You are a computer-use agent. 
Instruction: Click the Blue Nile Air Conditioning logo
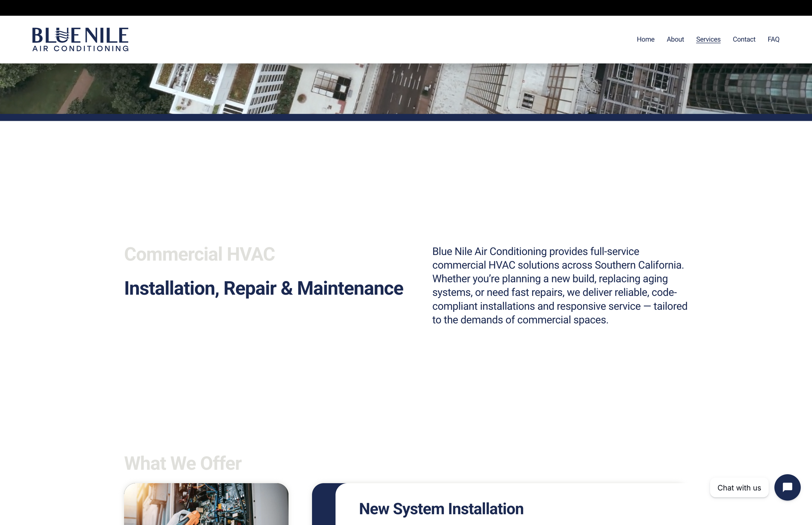[x=81, y=40]
